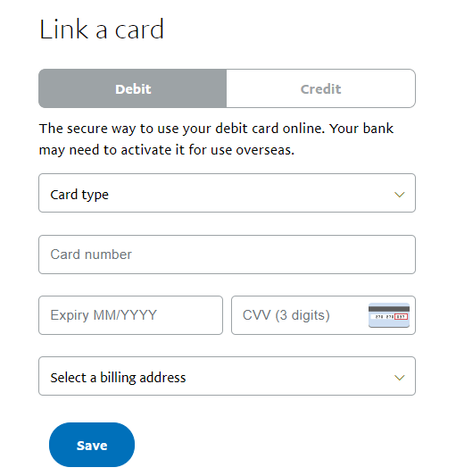
Task: Save the linked card
Action: coord(92,445)
